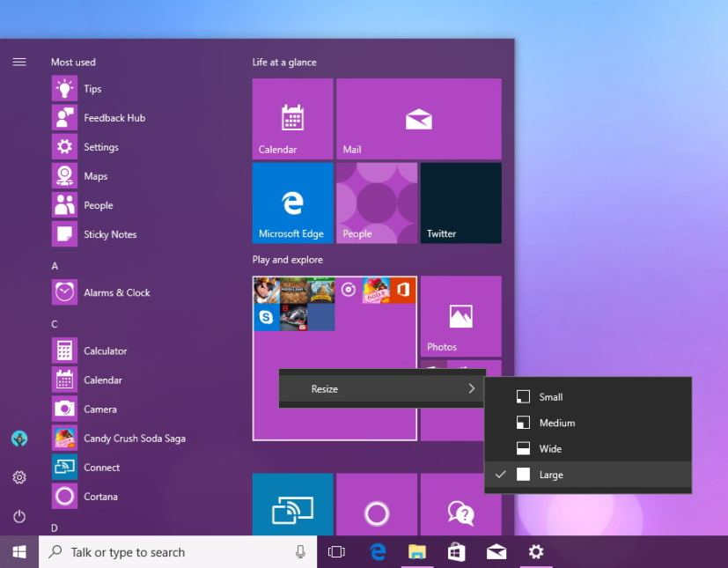Expand the Resize submenu chevron

(472, 388)
